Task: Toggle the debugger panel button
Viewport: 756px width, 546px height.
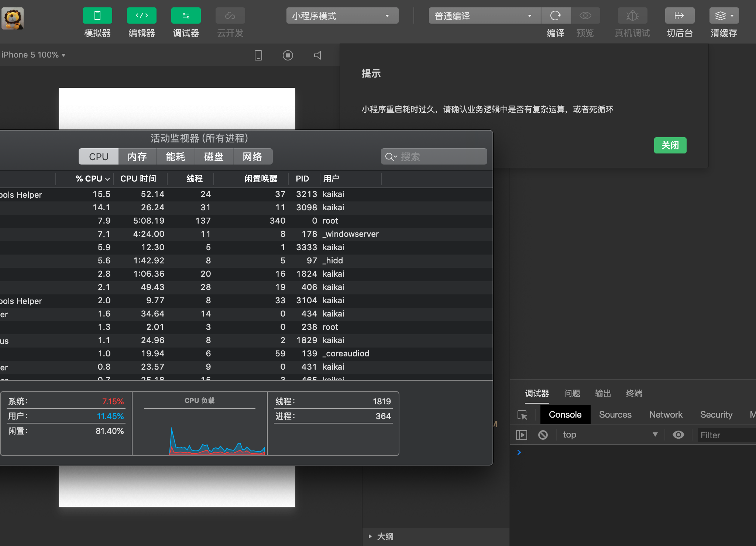Action: click(x=186, y=16)
